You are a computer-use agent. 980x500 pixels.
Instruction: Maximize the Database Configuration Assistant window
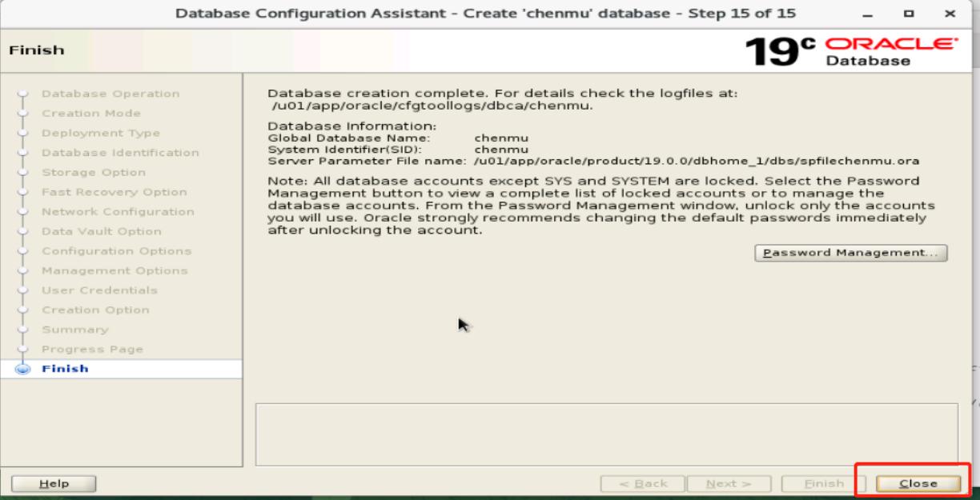tap(909, 14)
